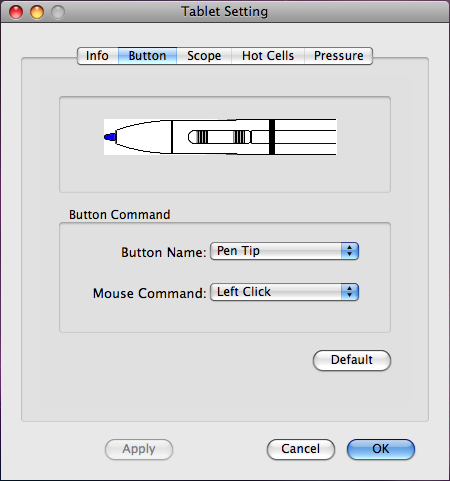
Task: Click the pen's tapered nib cone
Action: 143,137
